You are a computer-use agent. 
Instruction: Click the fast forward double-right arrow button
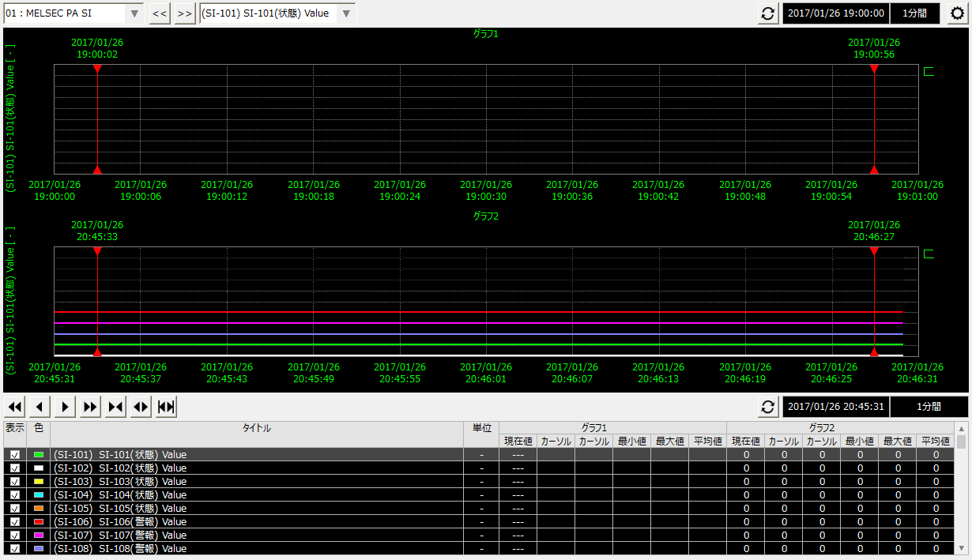pyautogui.click(x=91, y=407)
